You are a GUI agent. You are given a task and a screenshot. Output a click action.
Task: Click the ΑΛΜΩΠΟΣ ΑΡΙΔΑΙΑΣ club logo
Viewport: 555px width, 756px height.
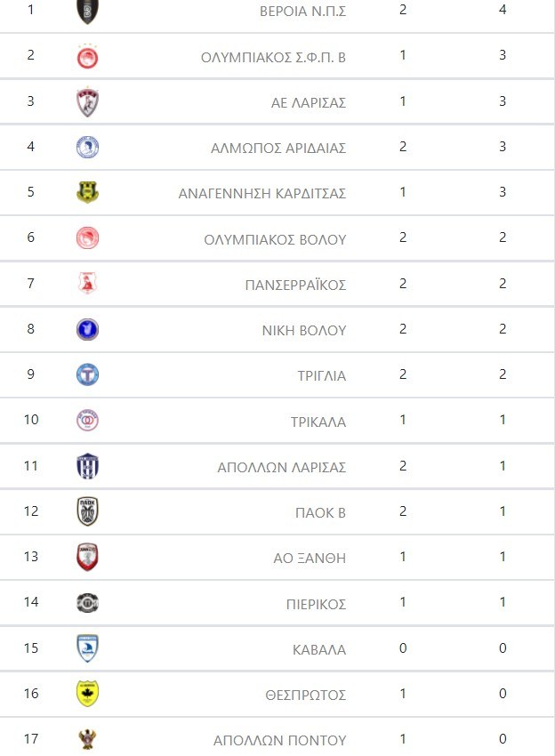(87, 148)
